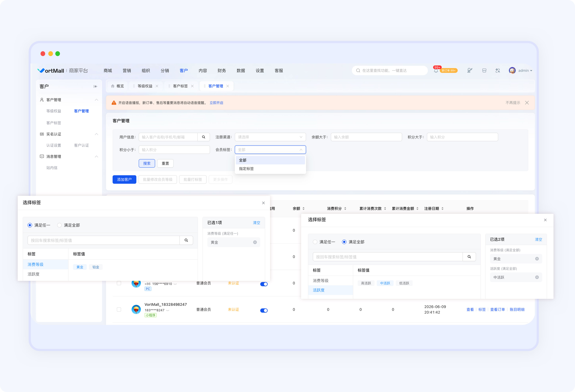Remove 中活跃 from selected tags
The width and height of the screenshot is (575, 392).
point(537,277)
